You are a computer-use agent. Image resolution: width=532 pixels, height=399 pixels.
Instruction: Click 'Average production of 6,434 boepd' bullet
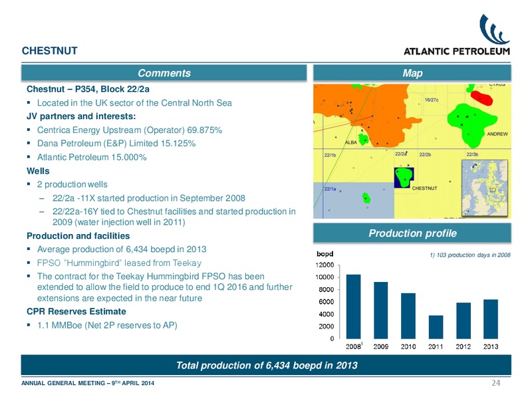[x=122, y=249]
